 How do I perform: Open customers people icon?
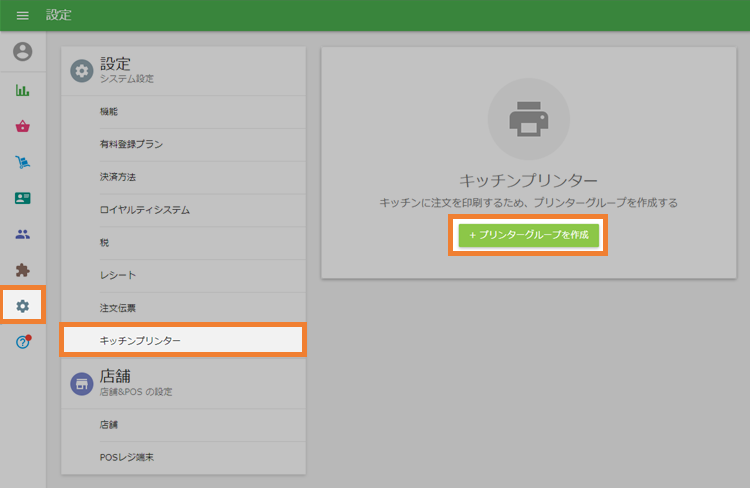22,234
